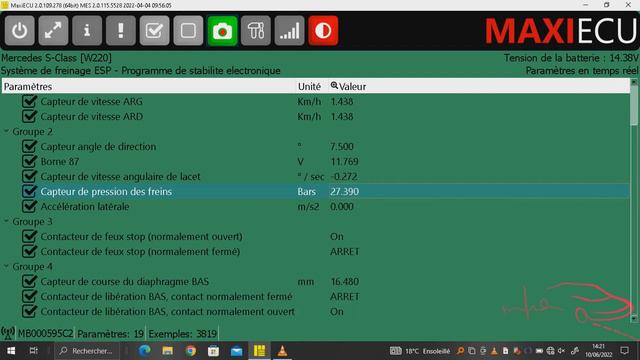The width and height of the screenshot is (640, 360).
Task: Select the Borne 87 value 11.769
Action: [x=344, y=162]
